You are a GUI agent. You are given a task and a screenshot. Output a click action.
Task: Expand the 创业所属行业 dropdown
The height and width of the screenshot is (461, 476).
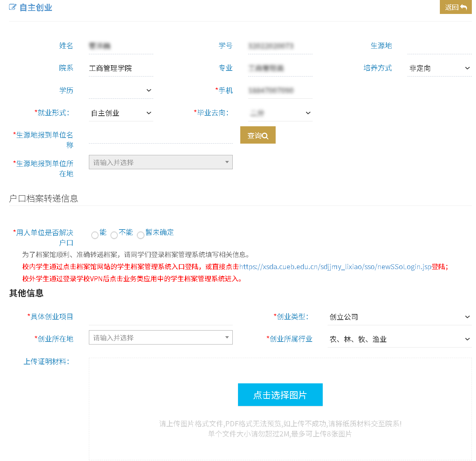click(399, 339)
